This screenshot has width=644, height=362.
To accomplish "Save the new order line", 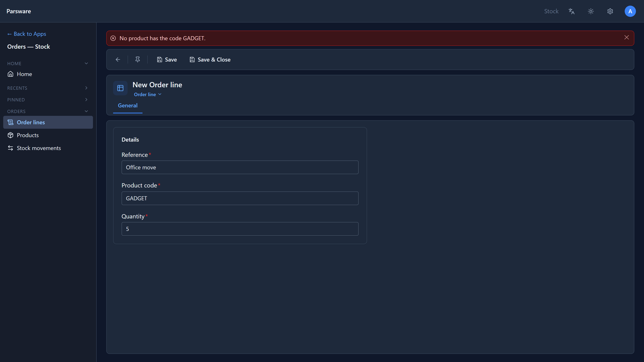I will click(167, 60).
